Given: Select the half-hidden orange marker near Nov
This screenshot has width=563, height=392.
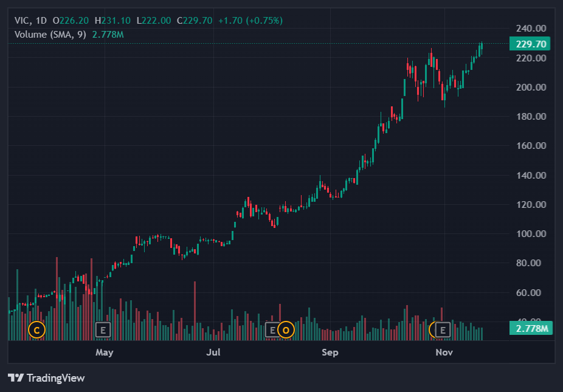Looking at the screenshot, I should [x=432, y=330].
